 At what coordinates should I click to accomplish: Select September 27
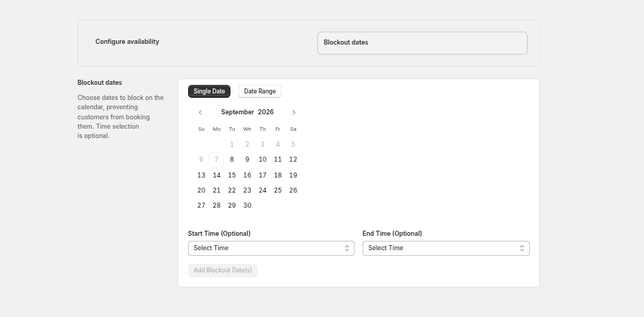(201, 206)
